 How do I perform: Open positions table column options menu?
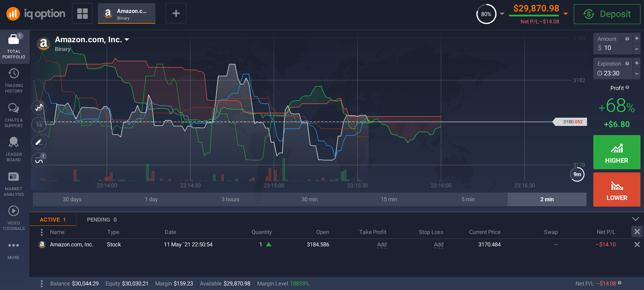point(42,232)
